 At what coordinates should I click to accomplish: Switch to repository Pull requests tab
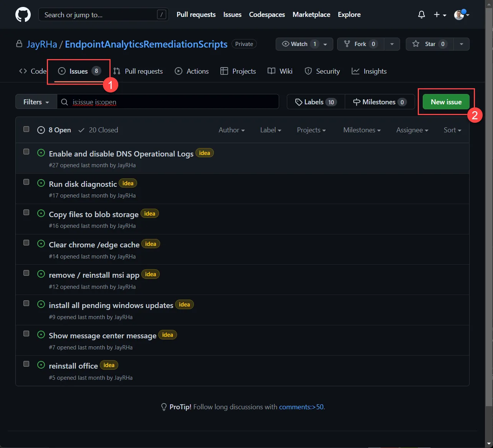[138, 71]
